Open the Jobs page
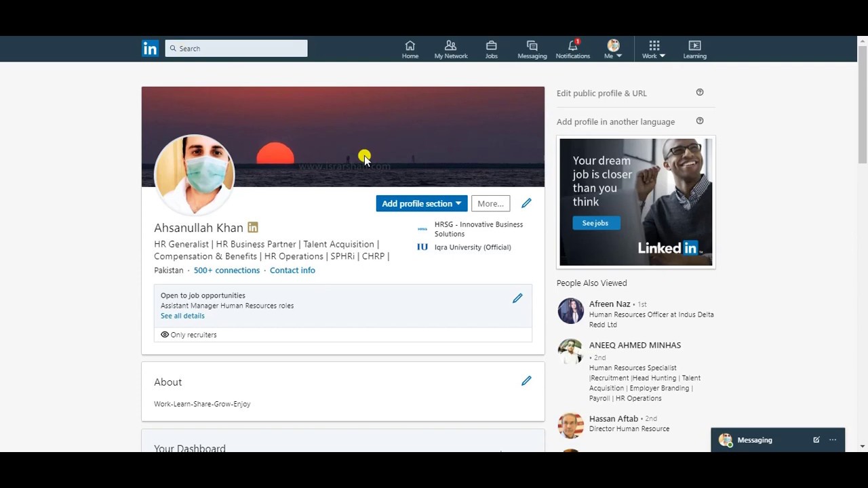This screenshot has width=868, height=488. click(x=492, y=49)
